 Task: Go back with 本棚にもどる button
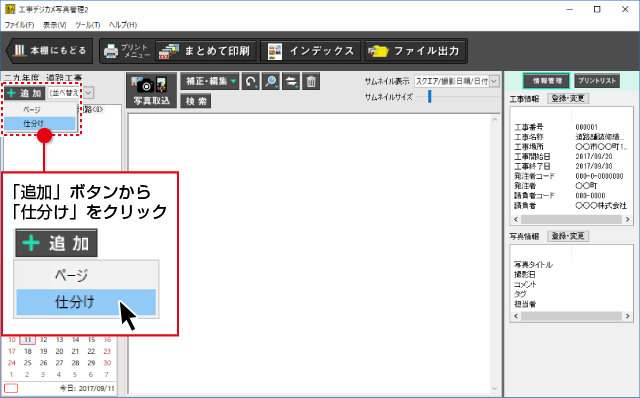[x=49, y=51]
